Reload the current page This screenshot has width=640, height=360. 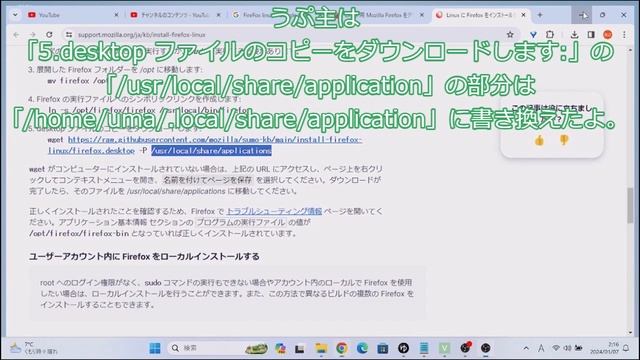tap(49, 35)
